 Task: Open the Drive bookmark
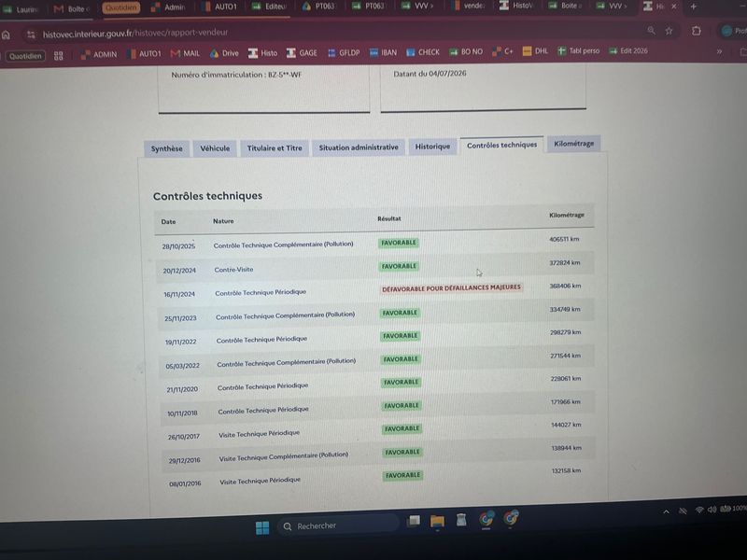point(224,53)
